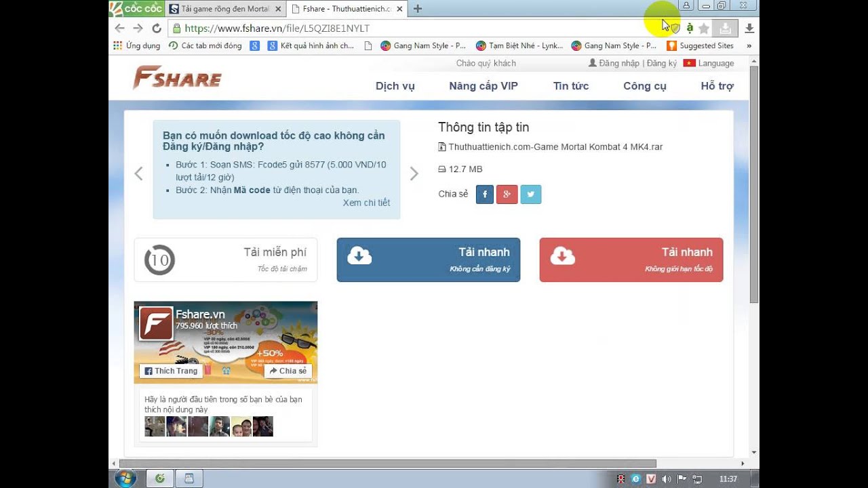Click the red V tray icon

tap(651, 479)
